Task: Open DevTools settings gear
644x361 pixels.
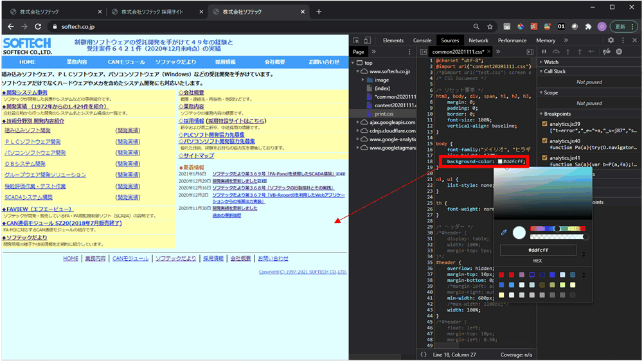Action: [611, 40]
